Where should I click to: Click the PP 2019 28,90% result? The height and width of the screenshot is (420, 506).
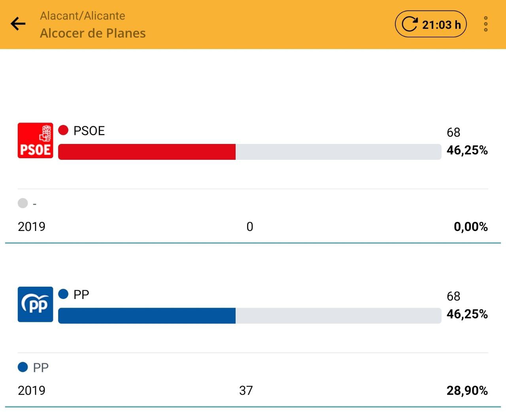(x=467, y=391)
